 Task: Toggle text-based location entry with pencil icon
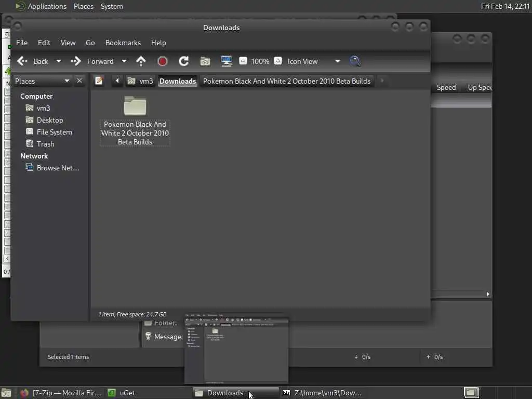[99, 81]
